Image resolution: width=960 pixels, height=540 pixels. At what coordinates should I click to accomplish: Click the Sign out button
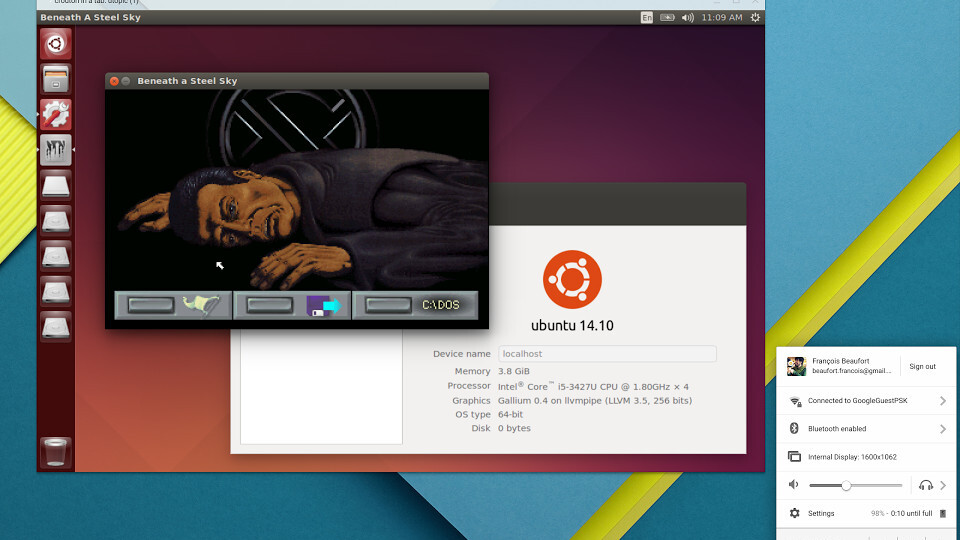(x=922, y=367)
